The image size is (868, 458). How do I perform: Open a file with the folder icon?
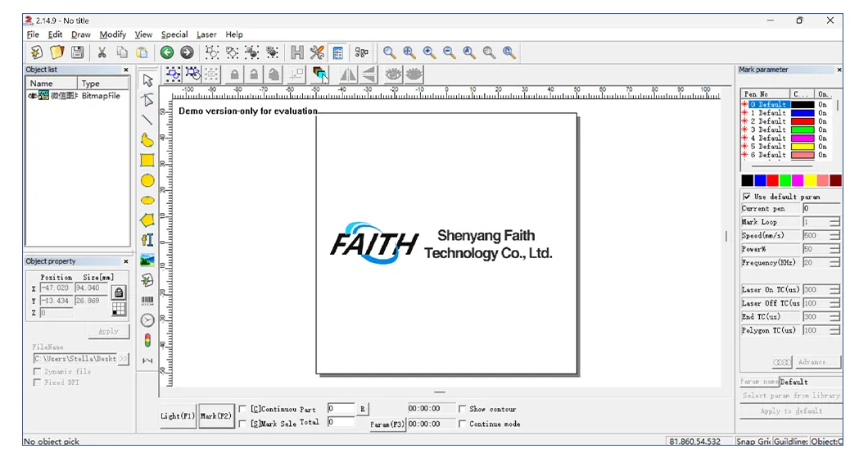pos(57,52)
